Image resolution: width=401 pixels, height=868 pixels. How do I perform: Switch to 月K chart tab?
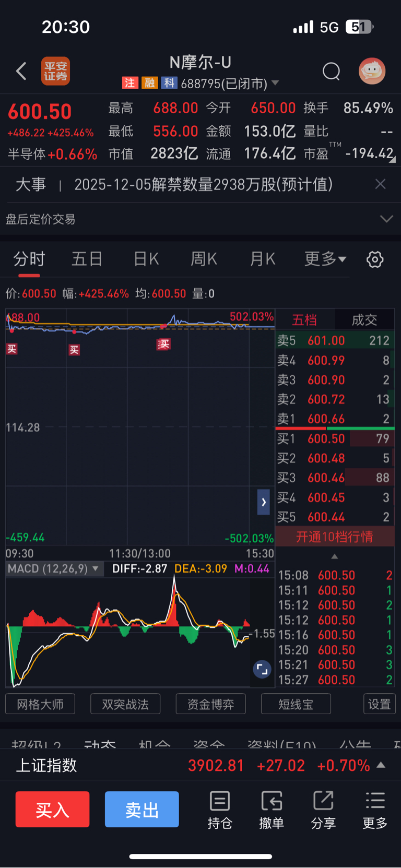coord(262,259)
